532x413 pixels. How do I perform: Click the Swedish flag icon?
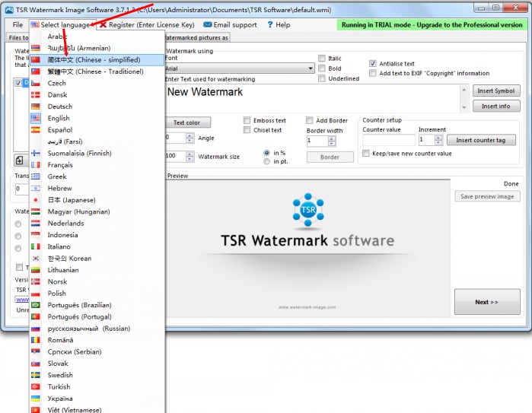coord(36,375)
